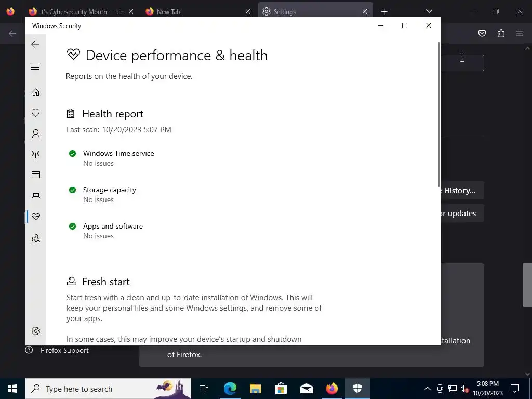The height and width of the screenshot is (399, 532).
Task: Open the Windows Security hamburger menu
Action: point(35,67)
